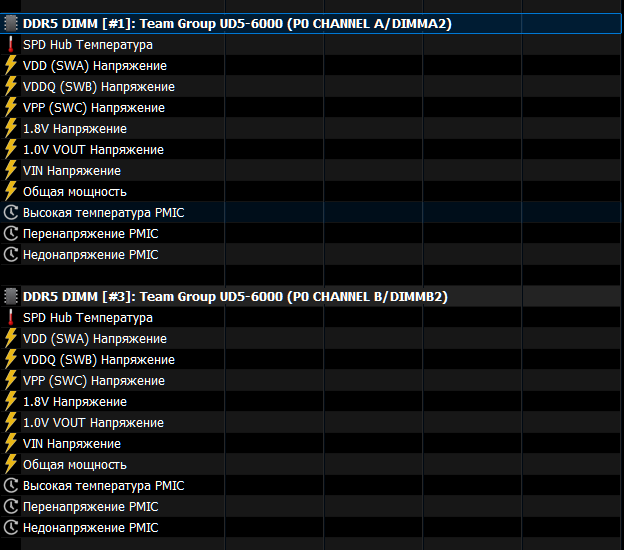624x550 pixels.
Task: Click lightning icon of DIMM #3 VPP (SWC)
Action: point(11,380)
